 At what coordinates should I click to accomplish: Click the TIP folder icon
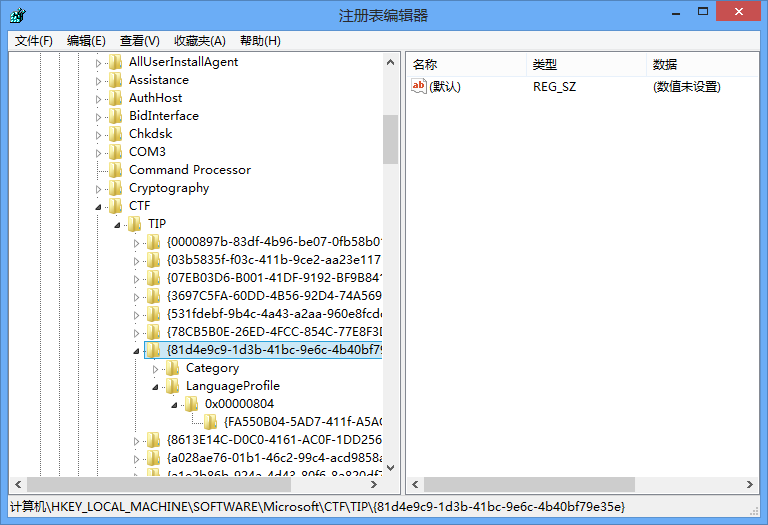point(135,224)
